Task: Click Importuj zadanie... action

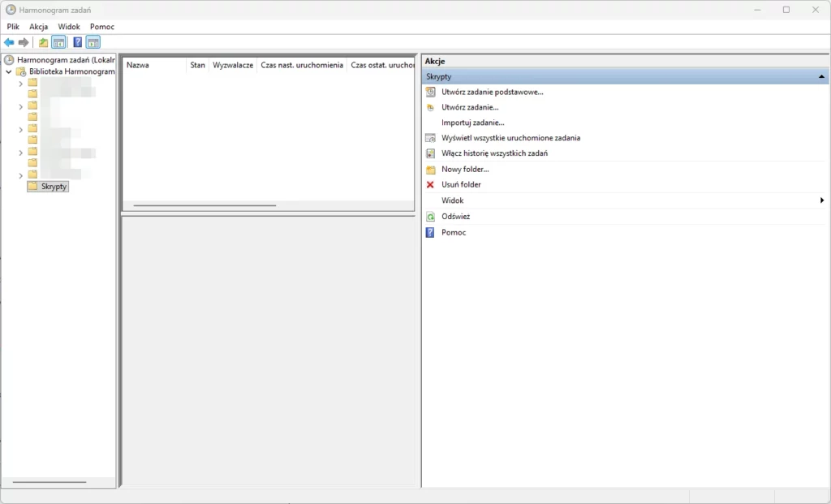Action: (x=473, y=123)
